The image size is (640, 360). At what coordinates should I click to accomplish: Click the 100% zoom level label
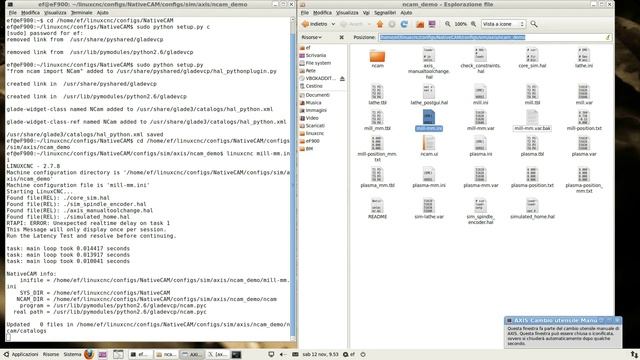point(460,24)
